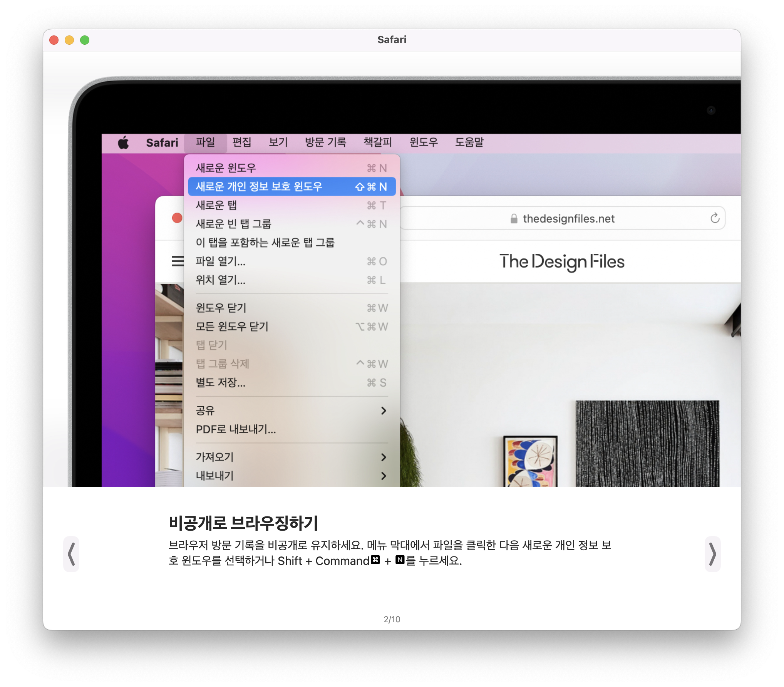
Task: Click the yellow minimize window button
Action: pos(69,40)
